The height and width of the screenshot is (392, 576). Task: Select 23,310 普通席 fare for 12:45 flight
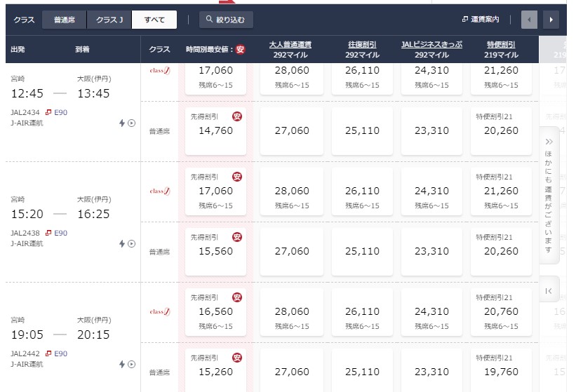(x=431, y=131)
